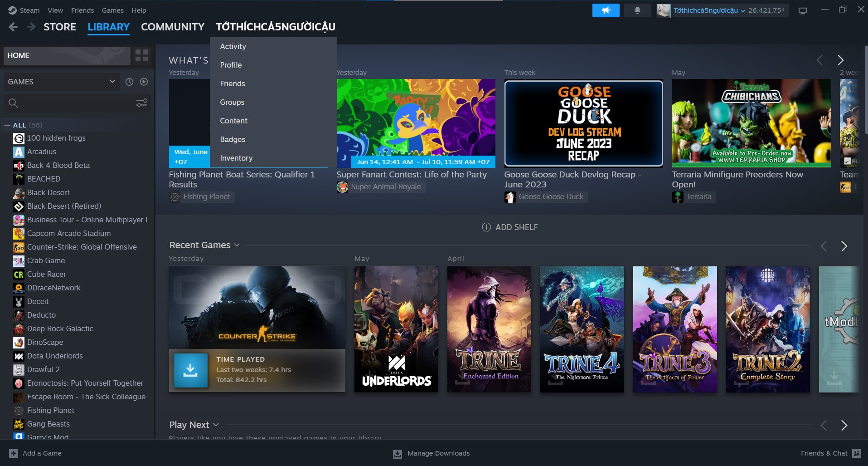This screenshot has height=466, width=868.
Task: Open the Help menu
Action: (139, 10)
